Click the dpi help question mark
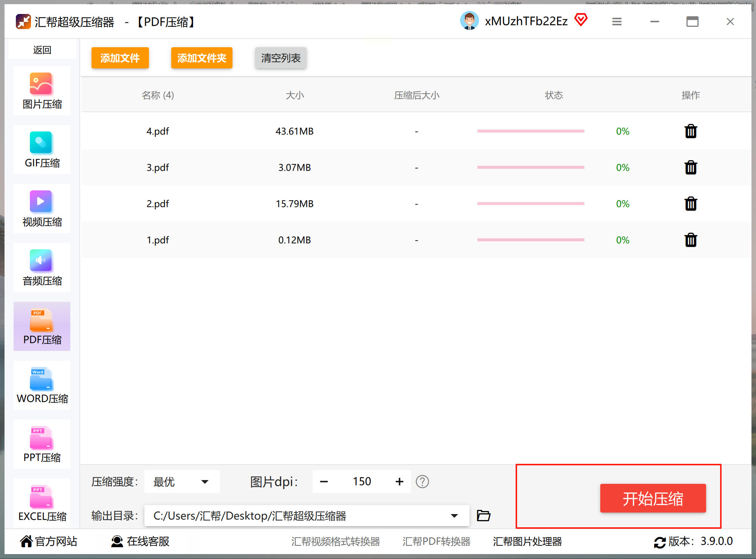The height and width of the screenshot is (559, 756). [422, 482]
